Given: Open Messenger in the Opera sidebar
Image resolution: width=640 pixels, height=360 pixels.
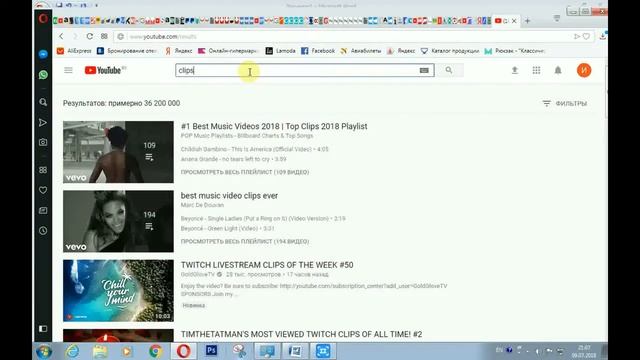Looking at the screenshot, I should pyautogui.click(x=43, y=54).
